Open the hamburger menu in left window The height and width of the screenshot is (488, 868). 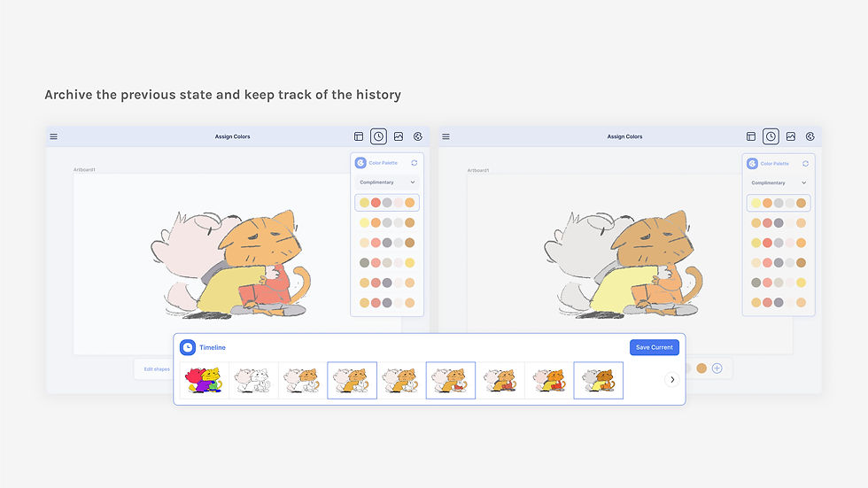click(x=54, y=136)
